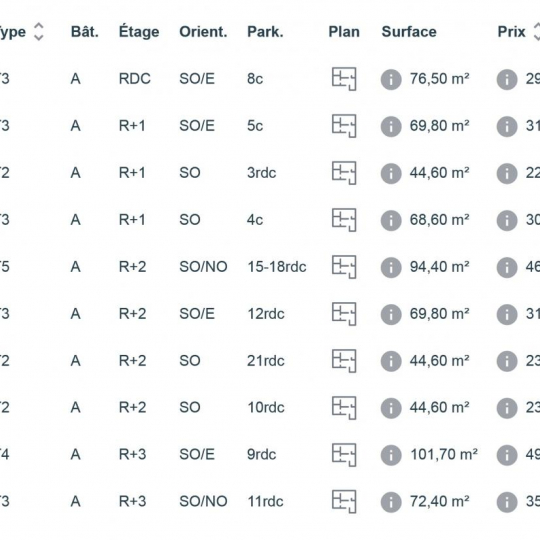Open plan icon for the 101,70 m² apartment

click(344, 455)
